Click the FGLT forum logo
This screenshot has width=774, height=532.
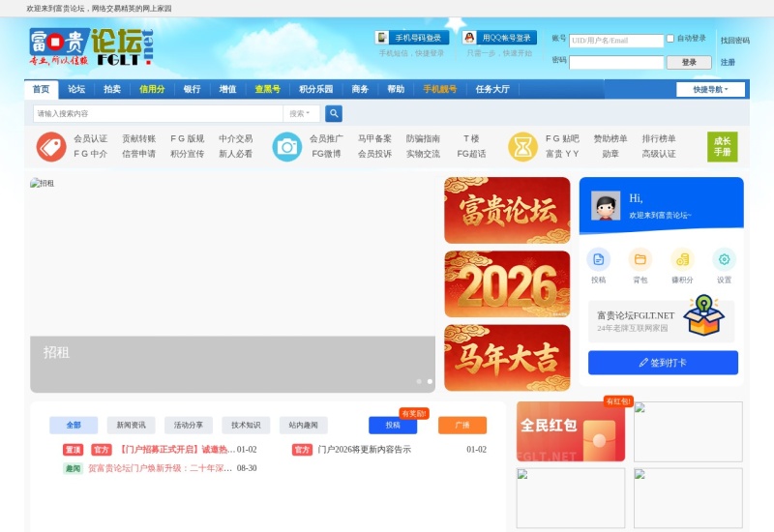pos(91,46)
